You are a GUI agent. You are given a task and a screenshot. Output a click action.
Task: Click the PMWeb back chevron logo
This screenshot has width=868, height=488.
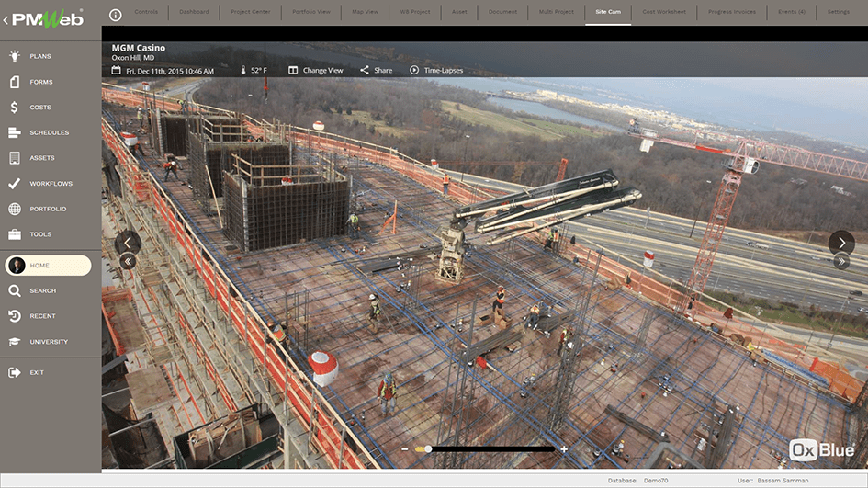(43, 18)
